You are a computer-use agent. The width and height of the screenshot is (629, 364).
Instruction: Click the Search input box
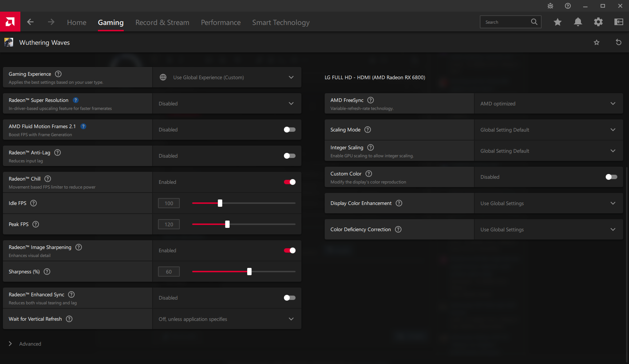click(x=506, y=22)
